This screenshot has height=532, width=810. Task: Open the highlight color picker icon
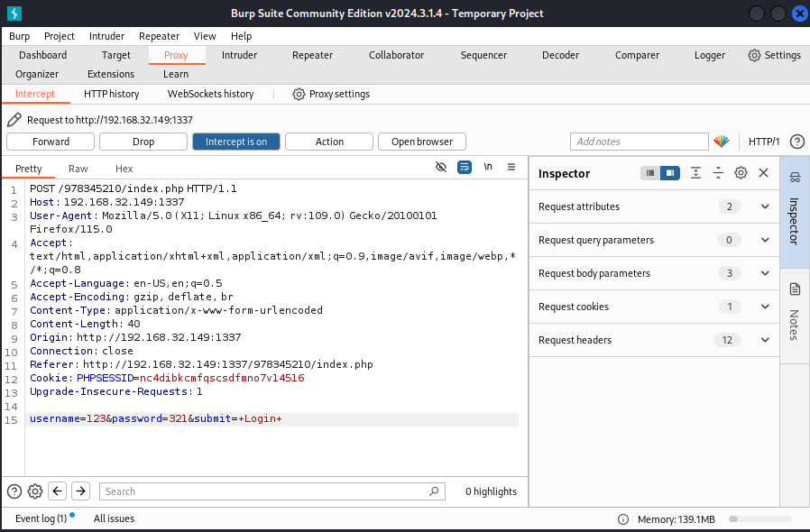point(721,141)
